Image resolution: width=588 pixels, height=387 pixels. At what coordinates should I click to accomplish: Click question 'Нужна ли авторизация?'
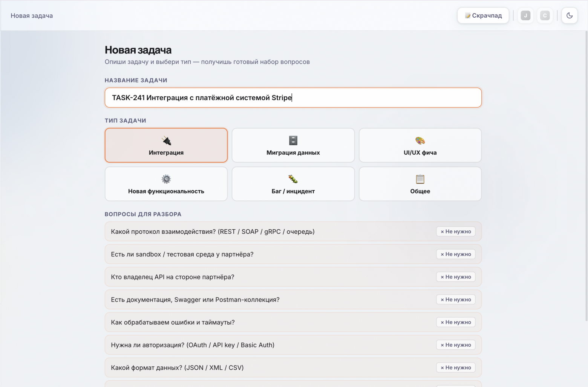(293, 345)
